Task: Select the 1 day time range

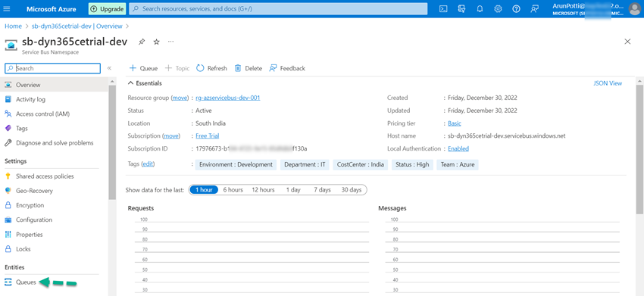Action: (293, 190)
